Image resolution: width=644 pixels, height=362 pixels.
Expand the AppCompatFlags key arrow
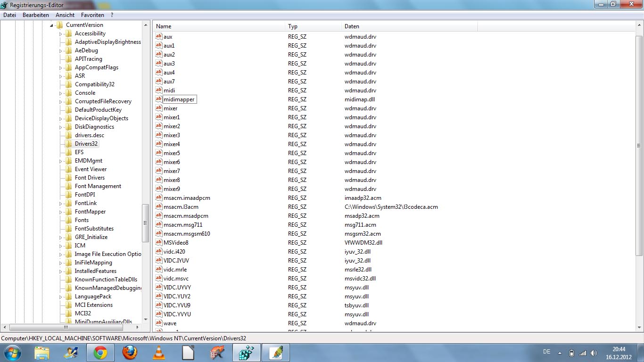click(x=60, y=67)
